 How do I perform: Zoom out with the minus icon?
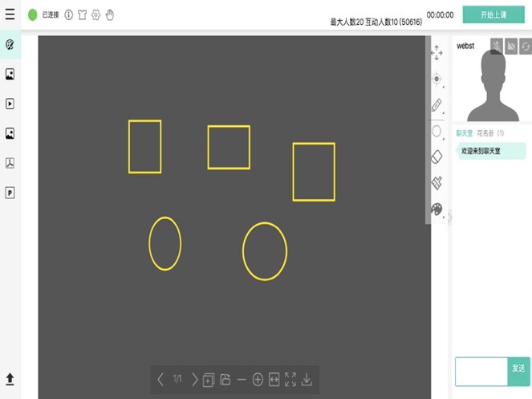coord(242,379)
